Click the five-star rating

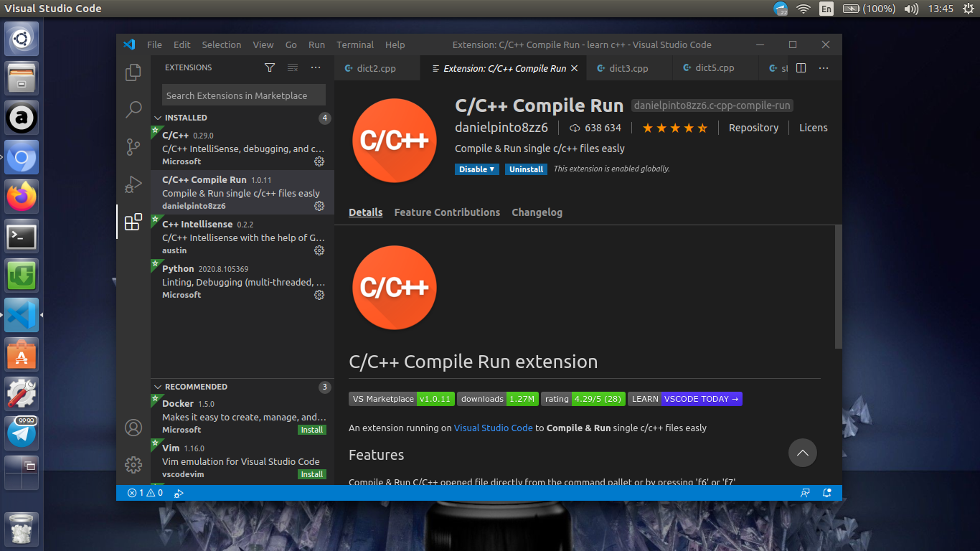coord(674,128)
